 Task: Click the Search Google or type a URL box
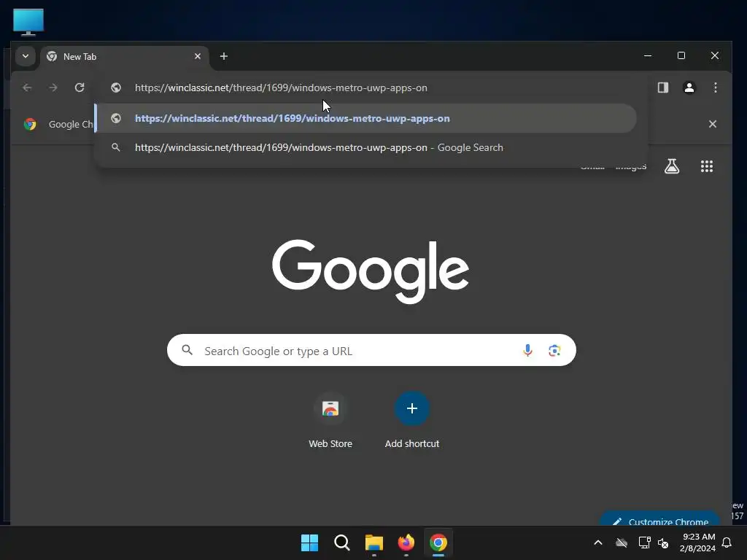click(x=371, y=351)
